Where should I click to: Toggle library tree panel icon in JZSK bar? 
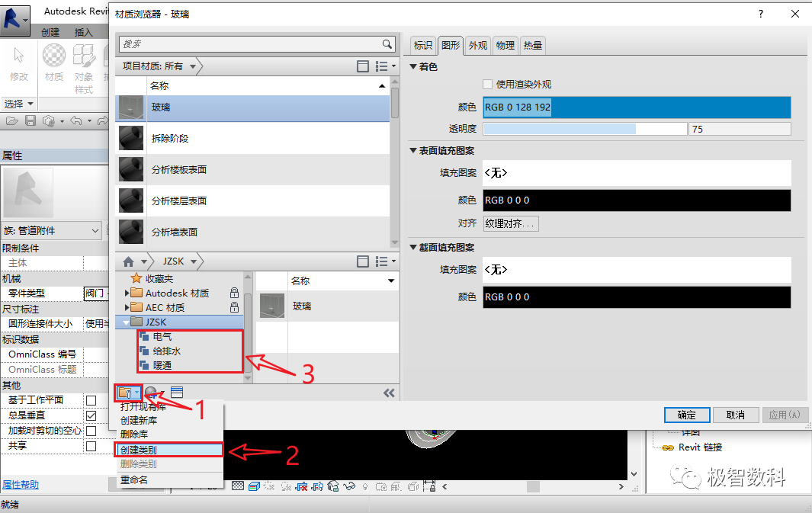(363, 261)
